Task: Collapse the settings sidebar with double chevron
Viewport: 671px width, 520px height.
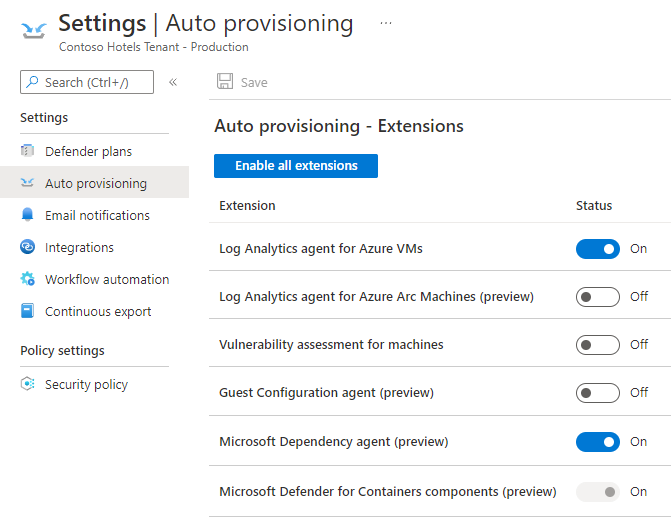Action: pyautogui.click(x=173, y=82)
